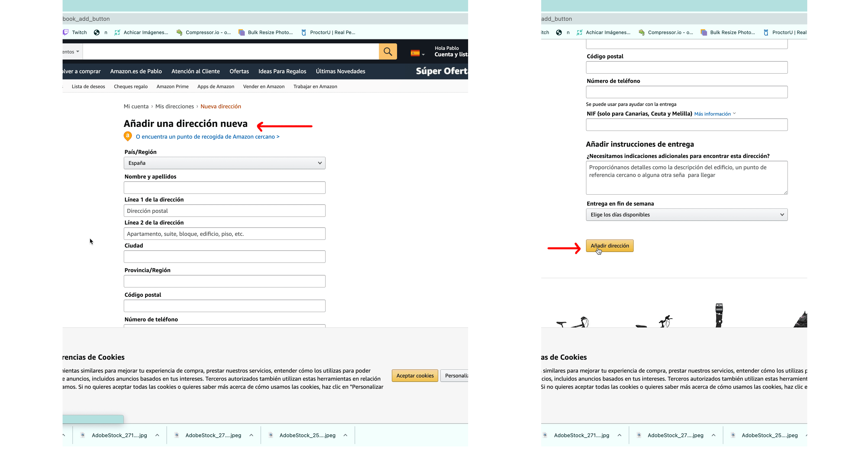Click 'Aceptar cookies' button
The width and height of the screenshot is (868, 464).
pyautogui.click(x=414, y=376)
